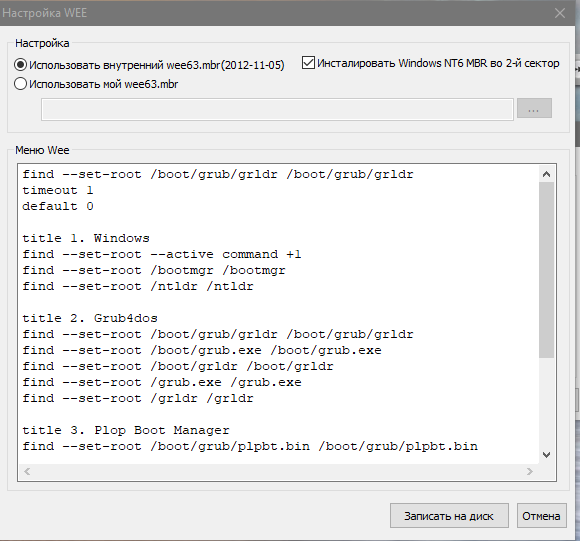Click the horizontal scroll left arrow

[x=27, y=471]
